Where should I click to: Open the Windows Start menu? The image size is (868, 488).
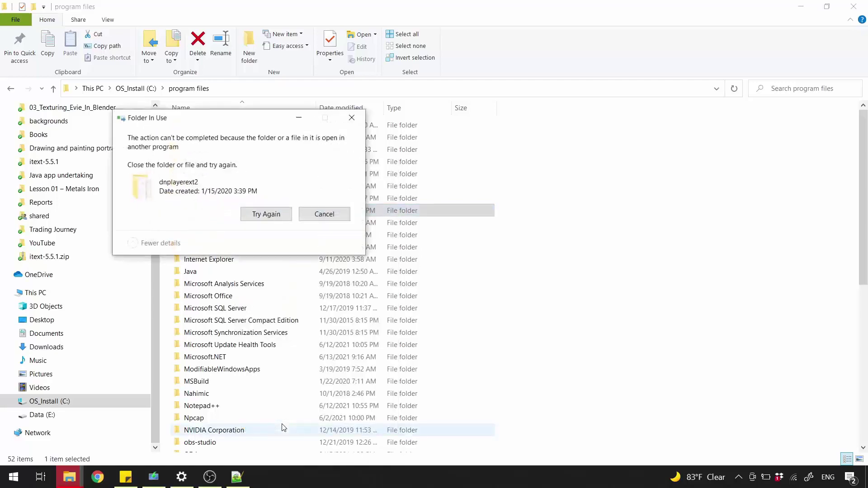point(14,477)
